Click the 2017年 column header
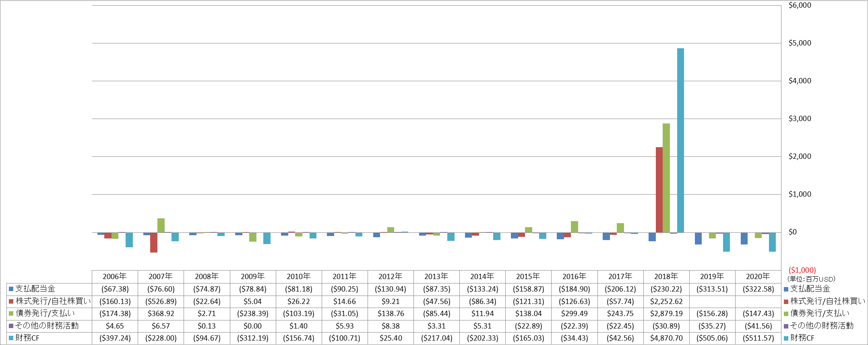Screen dimensions: 868x345 [x=620, y=277]
